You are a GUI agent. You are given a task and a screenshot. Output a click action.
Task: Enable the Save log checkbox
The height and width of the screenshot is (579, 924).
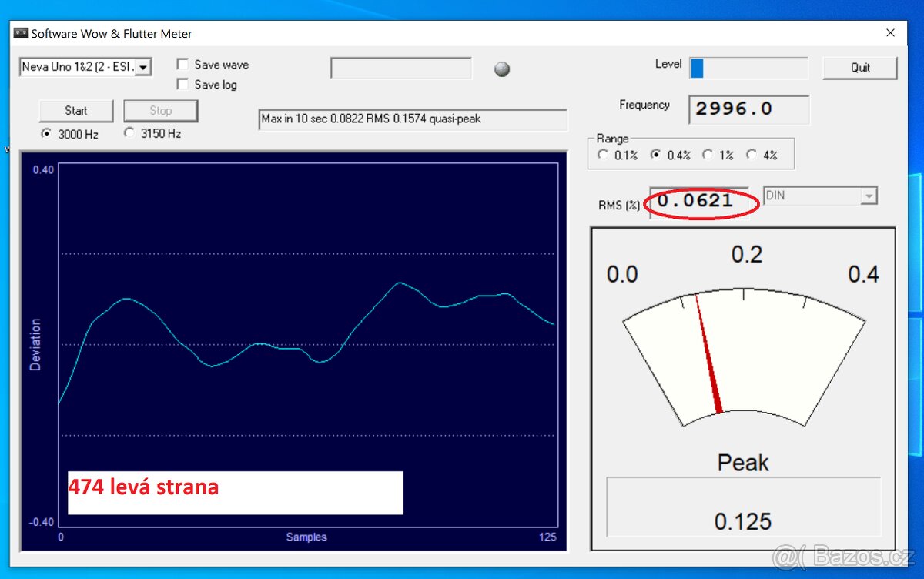183,85
